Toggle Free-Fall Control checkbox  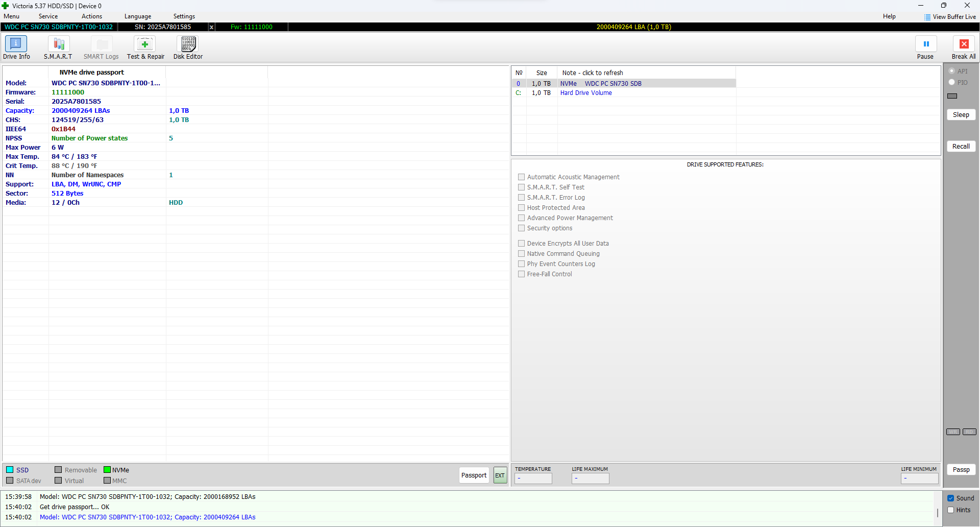[522, 274]
